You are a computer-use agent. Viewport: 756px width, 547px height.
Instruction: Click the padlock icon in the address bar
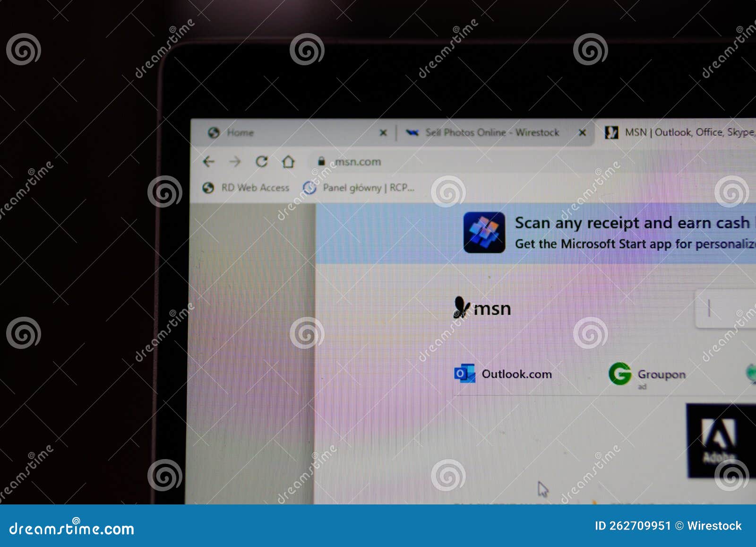[322, 161]
